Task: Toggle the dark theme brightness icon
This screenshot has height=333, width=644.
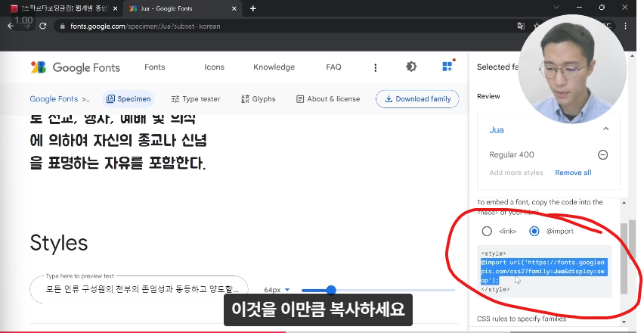Action: [x=411, y=67]
